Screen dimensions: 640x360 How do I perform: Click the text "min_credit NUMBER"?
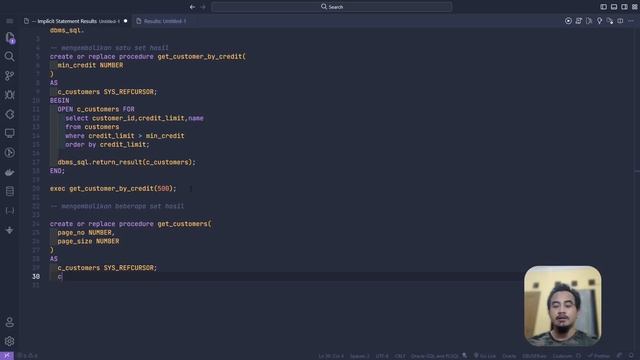tap(90, 65)
